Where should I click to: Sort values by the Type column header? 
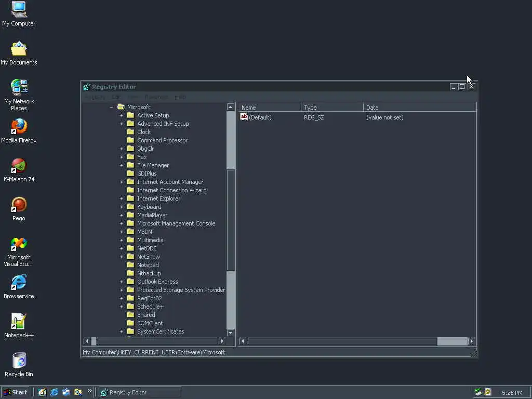point(332,108)
